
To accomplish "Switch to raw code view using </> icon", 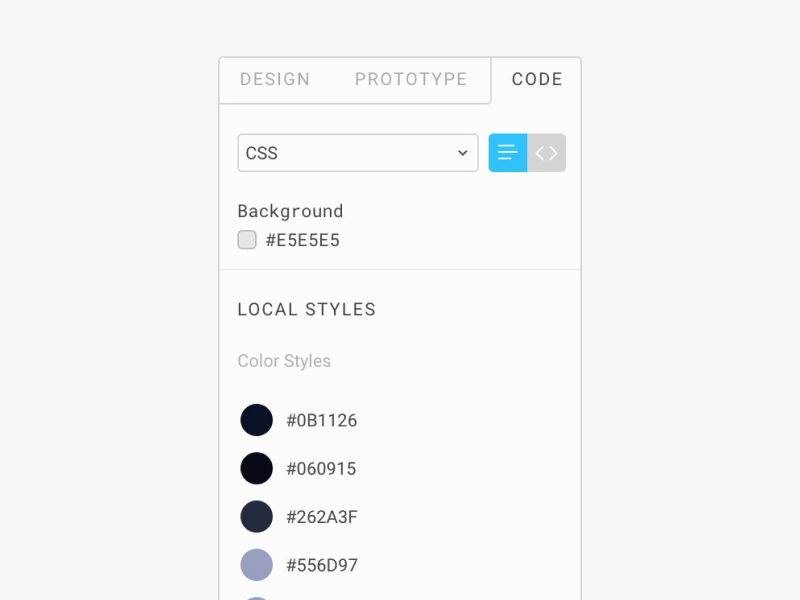I will point(546,152).
